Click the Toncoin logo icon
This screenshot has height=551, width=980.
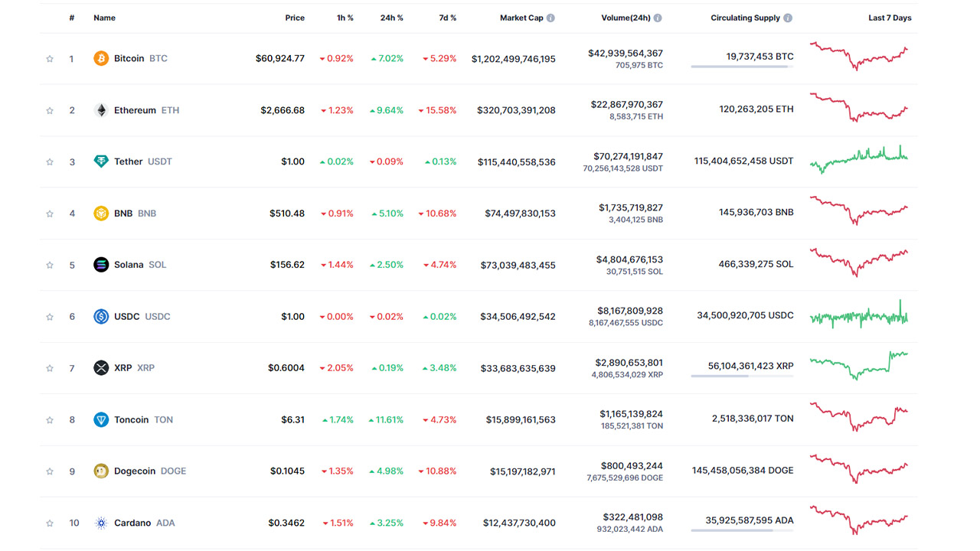(x=101, y=419)
